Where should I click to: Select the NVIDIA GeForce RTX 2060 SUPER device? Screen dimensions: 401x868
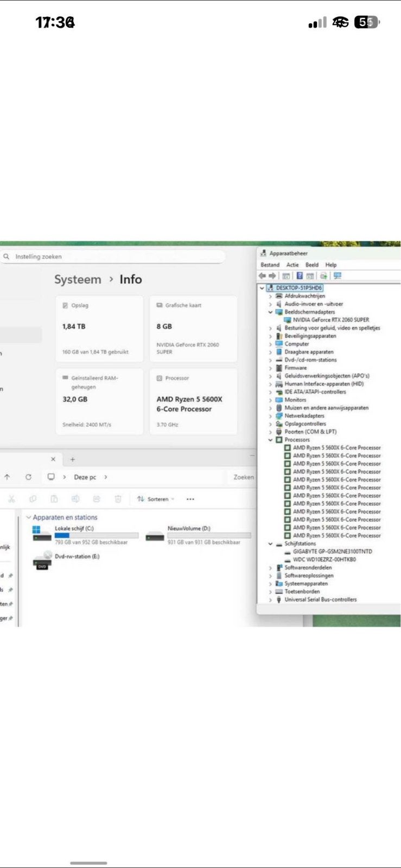331,320
